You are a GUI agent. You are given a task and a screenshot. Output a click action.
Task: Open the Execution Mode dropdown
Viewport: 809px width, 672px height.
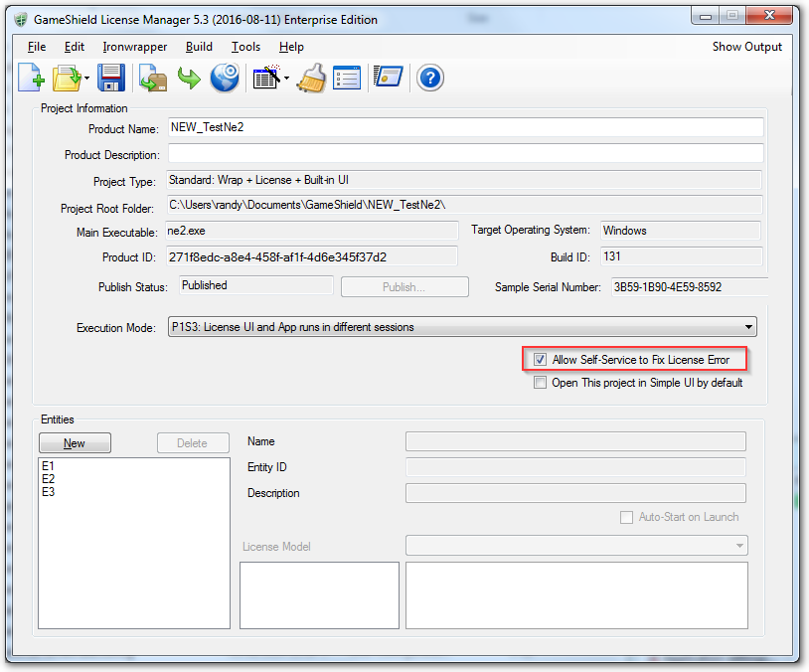coord(462,327)
